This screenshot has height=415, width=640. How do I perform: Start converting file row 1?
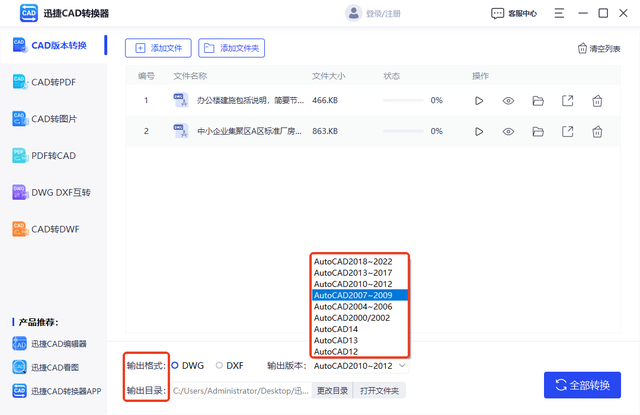tap(479, 100)
